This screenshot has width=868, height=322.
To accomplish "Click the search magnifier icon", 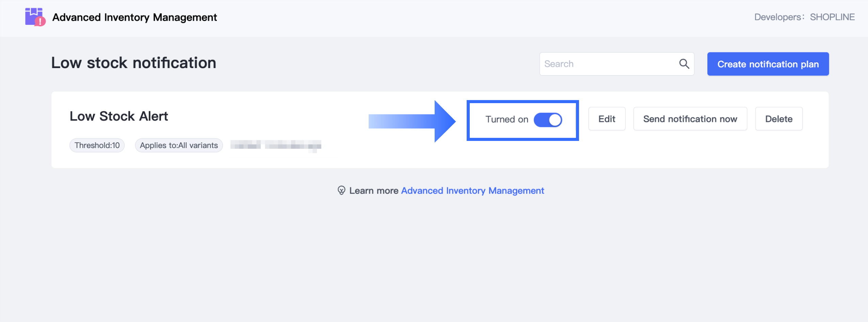I will 684,64.
